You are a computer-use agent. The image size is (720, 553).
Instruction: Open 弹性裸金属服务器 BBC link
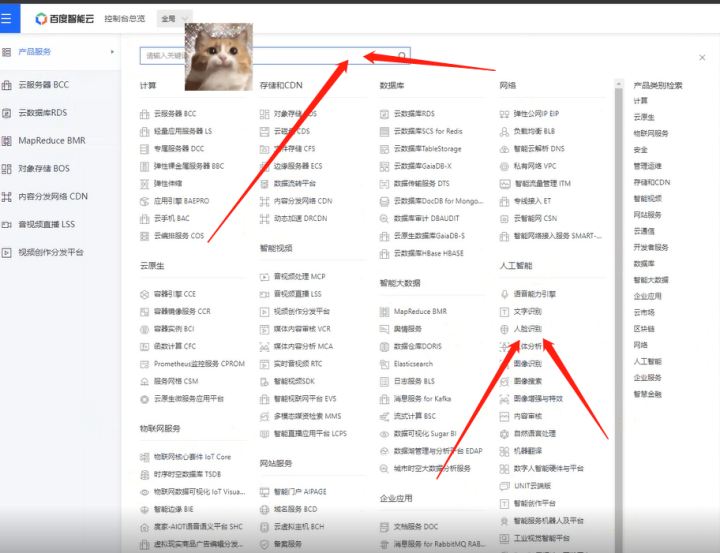pyautogui.click(x=189, y=166)
